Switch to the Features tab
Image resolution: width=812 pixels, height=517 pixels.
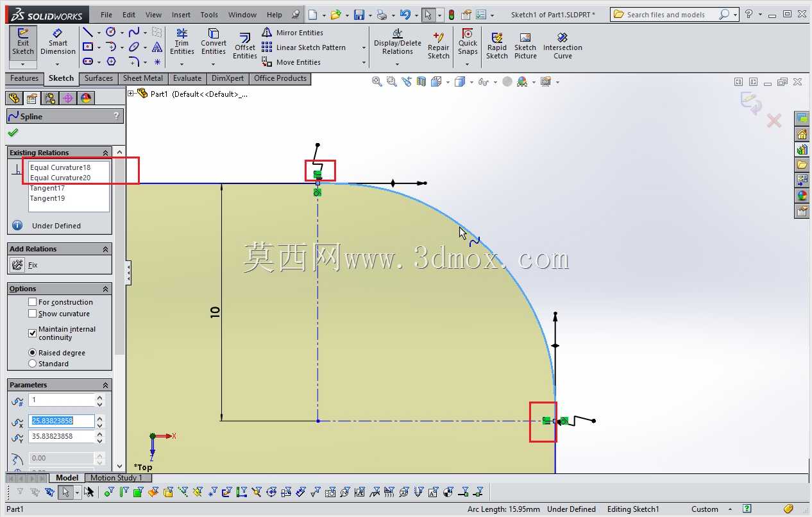(x=24, y=78)
